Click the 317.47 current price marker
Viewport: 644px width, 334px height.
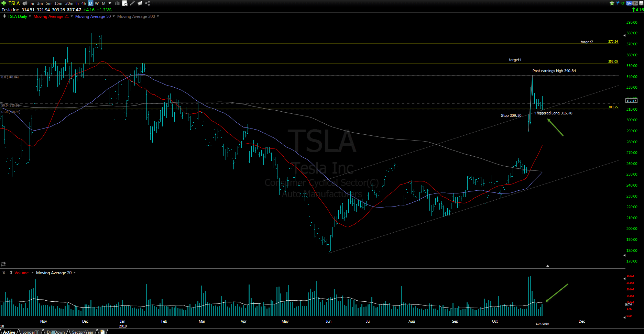(x=631, y=101)
